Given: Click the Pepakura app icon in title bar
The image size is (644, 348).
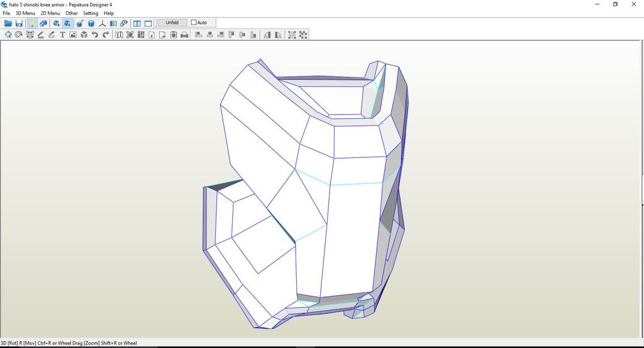Looking at the screenshot, I should pyautogui.click(x=4, y=4).
